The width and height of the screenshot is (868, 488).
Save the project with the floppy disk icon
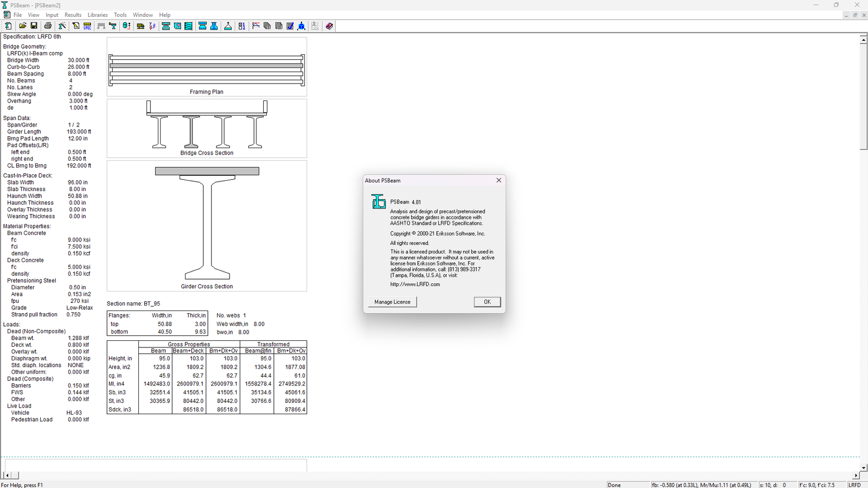tap(34, 26)
